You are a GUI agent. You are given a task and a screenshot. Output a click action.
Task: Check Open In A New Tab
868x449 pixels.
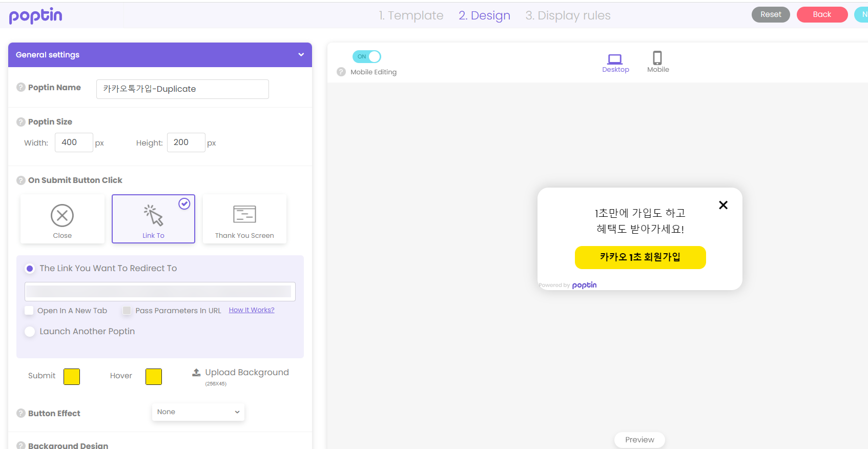coord(29,311)
